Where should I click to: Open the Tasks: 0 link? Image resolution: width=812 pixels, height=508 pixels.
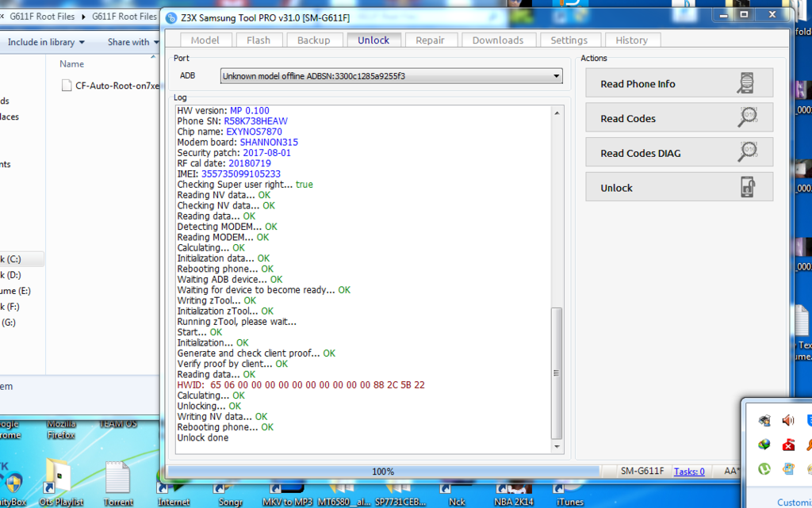coord(689,472)
